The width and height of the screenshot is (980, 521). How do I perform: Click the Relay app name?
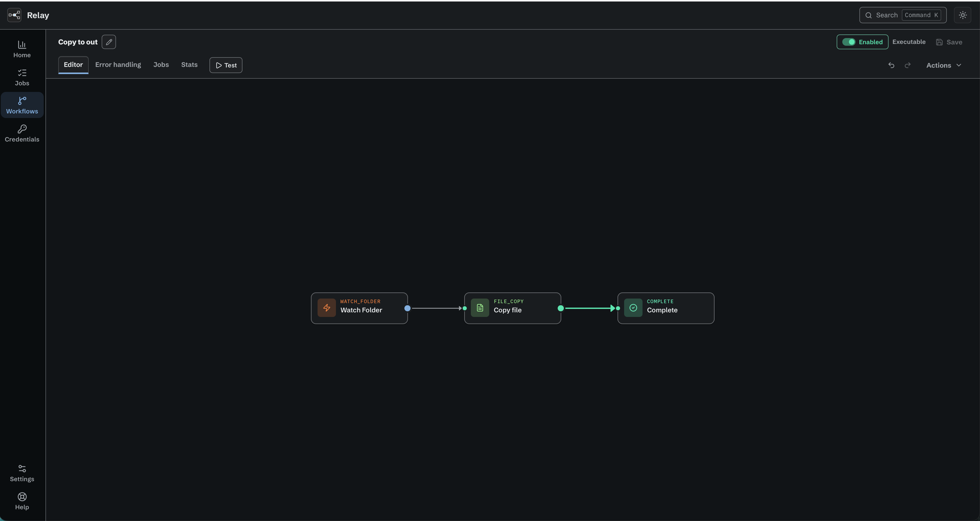point(38,15)
